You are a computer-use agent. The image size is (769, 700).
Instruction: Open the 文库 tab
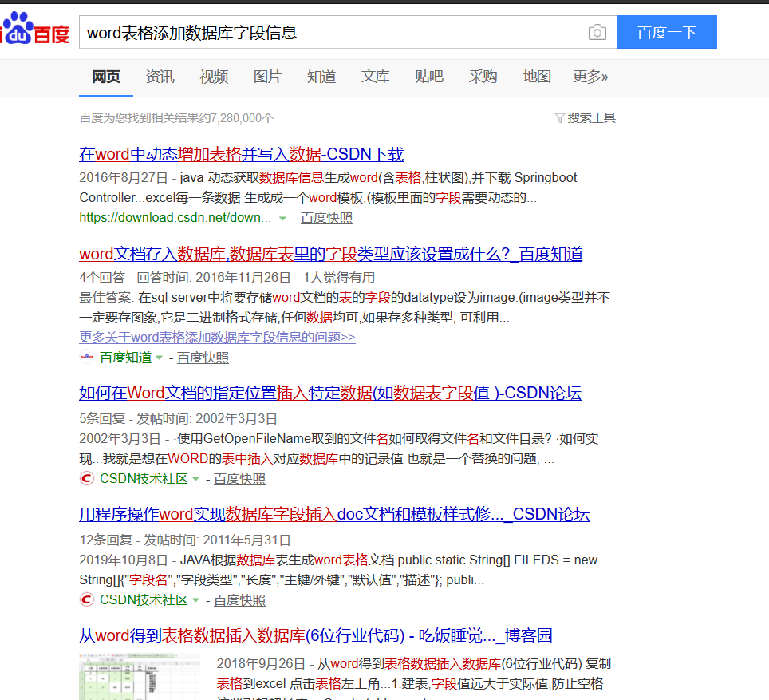[x=376, y=77]
